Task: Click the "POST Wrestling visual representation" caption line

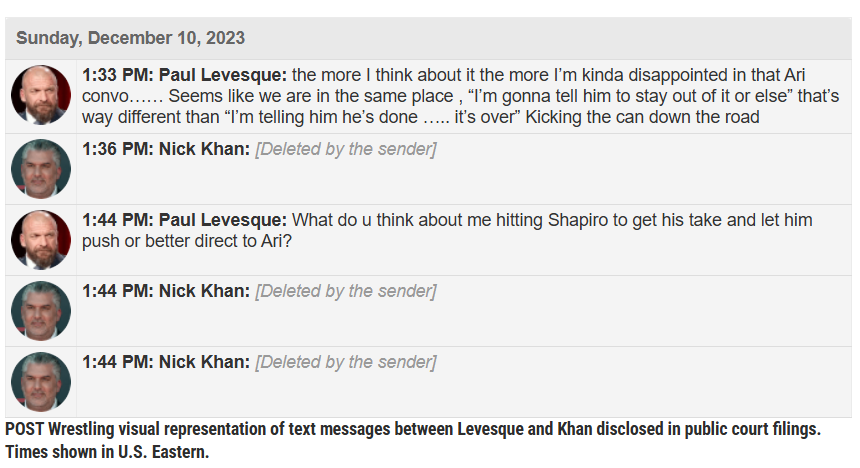Action: pos(412,429)
